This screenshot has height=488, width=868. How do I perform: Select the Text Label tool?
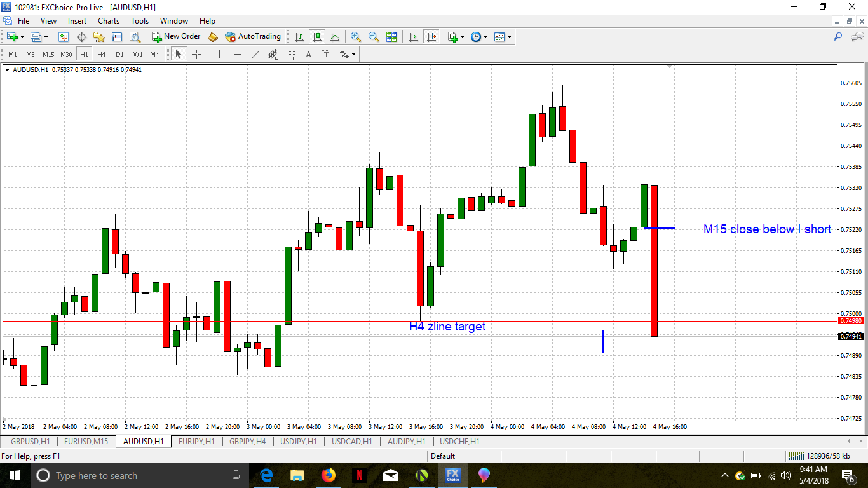pos(327,54)
